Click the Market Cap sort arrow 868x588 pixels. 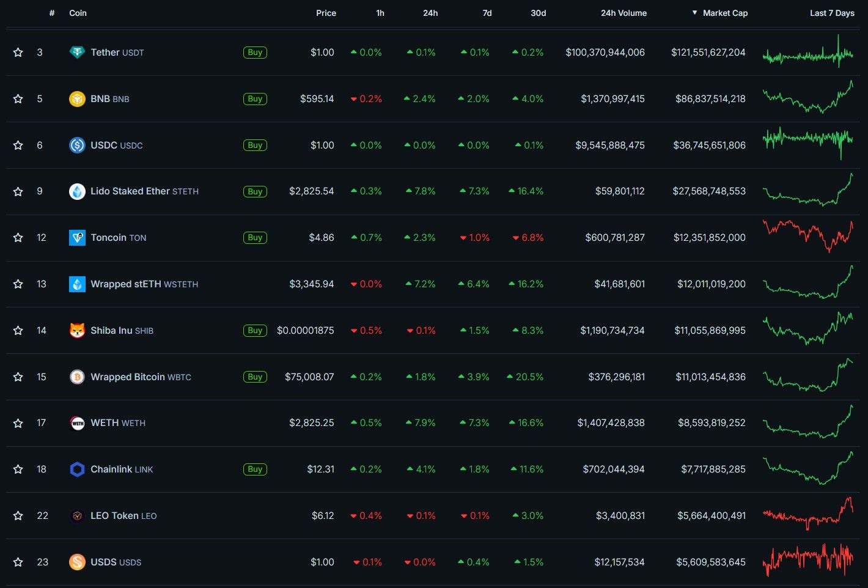pyautogui.click(x=694, y=13)
